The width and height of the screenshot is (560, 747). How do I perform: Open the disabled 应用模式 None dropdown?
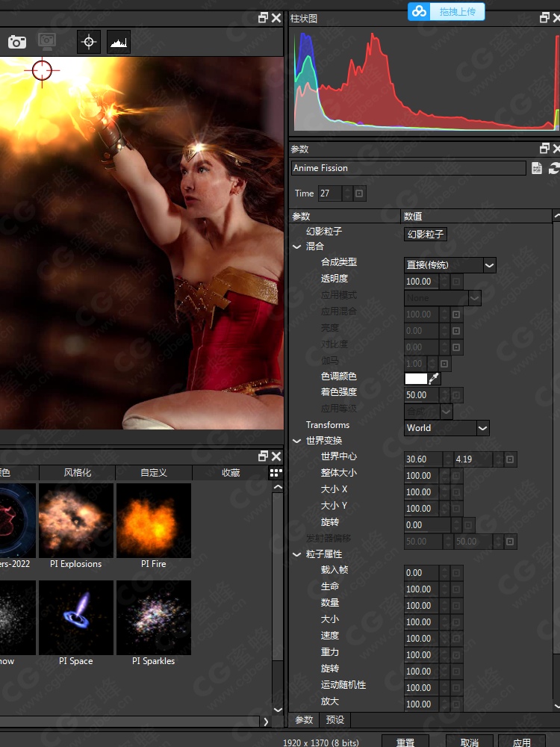pyautogui.click(x=442, y=298)
